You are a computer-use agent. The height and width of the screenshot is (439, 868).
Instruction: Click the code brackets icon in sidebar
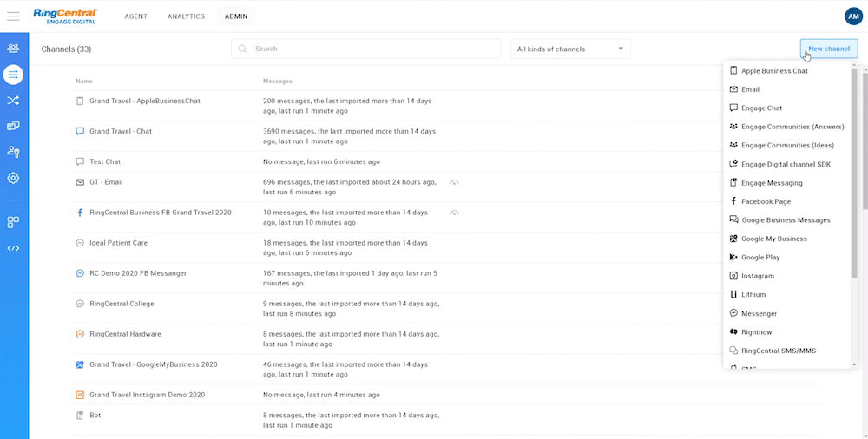tap(13, 248)
